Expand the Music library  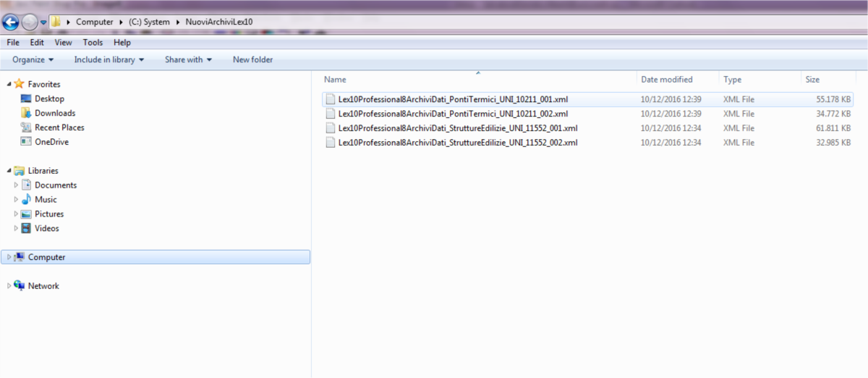coord(17,200)
